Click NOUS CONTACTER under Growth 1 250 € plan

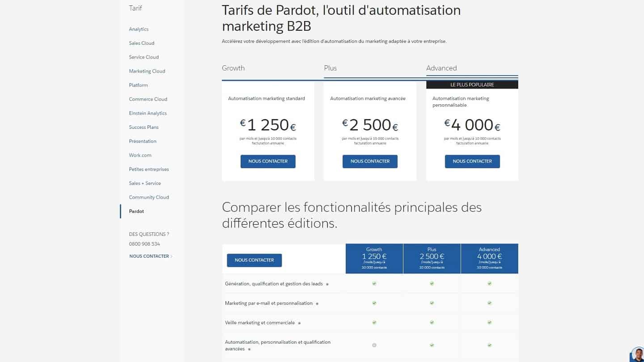[268, 162]
